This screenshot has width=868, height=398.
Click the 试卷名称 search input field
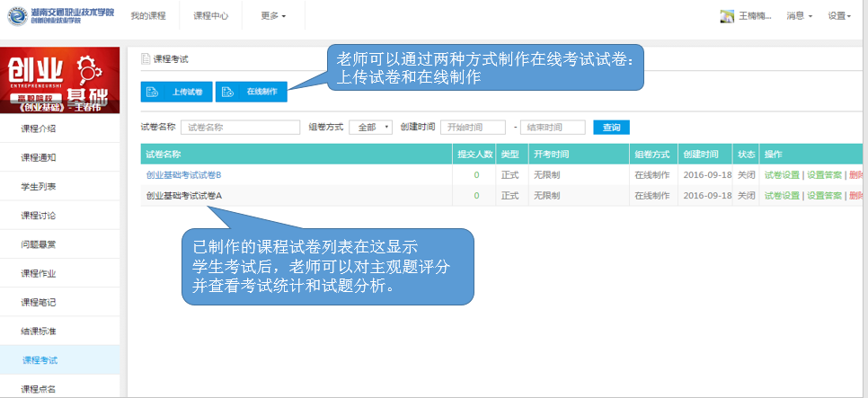[x=240, y=128]
